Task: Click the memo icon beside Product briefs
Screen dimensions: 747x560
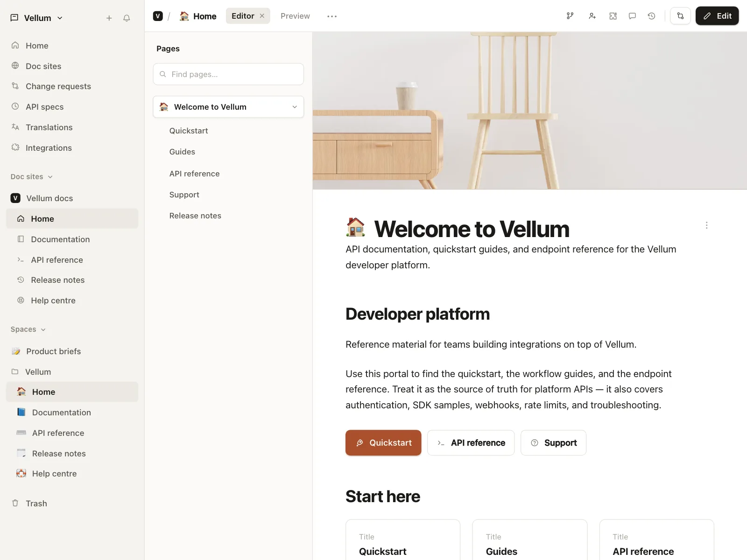Action: click(16, 351)
